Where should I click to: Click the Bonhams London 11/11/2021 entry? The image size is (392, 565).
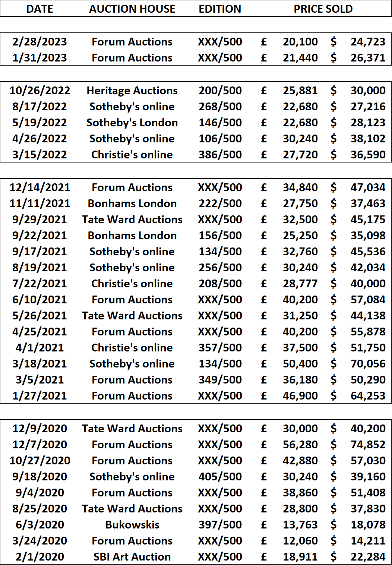(x=132, y=203)
